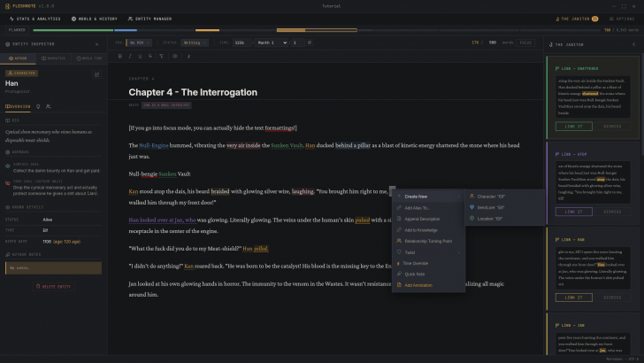Switch inspector to the Narrative view
This screenshot has width=644, height=363.
(x=53, y=58)
